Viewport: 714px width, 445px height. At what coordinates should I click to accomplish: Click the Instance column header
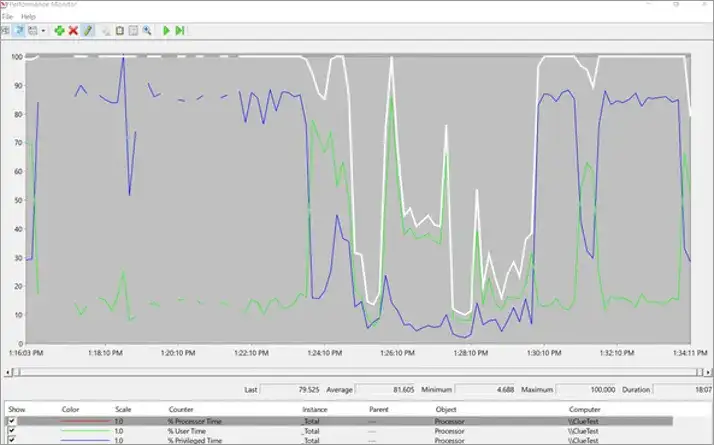point(317,409)
